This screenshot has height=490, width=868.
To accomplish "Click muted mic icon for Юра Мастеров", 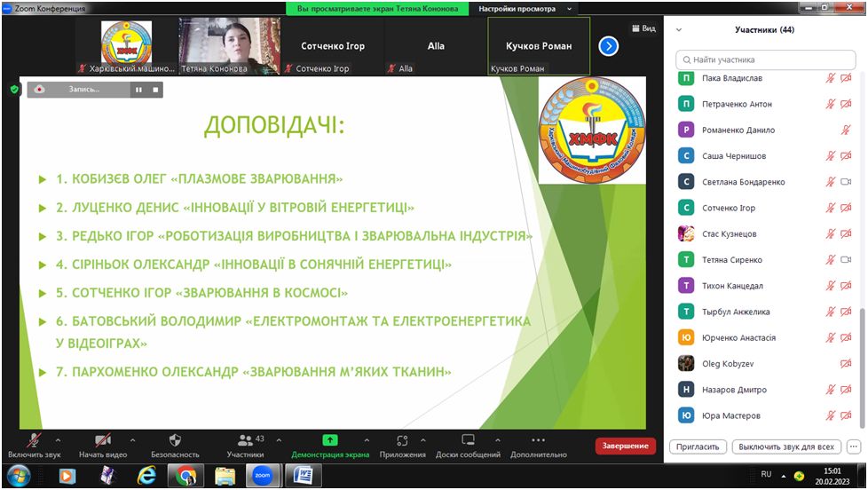I will 831,415.
